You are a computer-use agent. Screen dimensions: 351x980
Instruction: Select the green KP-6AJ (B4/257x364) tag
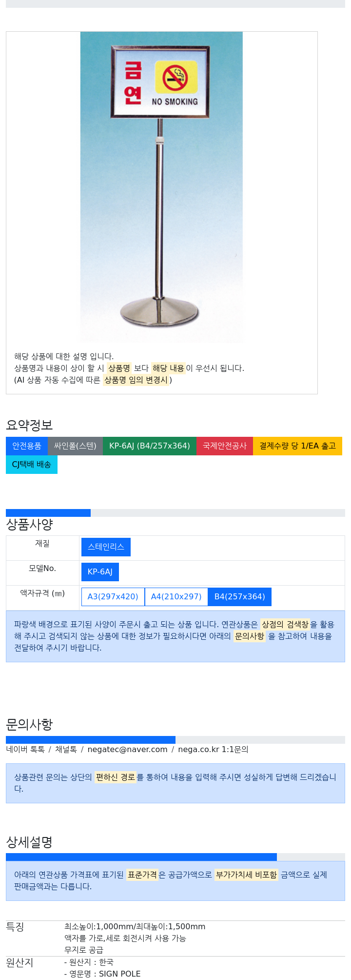(150, 446)
